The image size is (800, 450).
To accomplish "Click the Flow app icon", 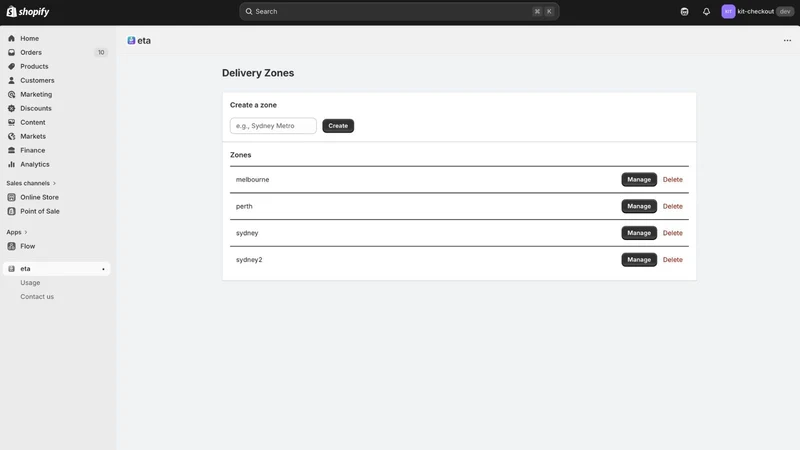I will click(11, 246).
